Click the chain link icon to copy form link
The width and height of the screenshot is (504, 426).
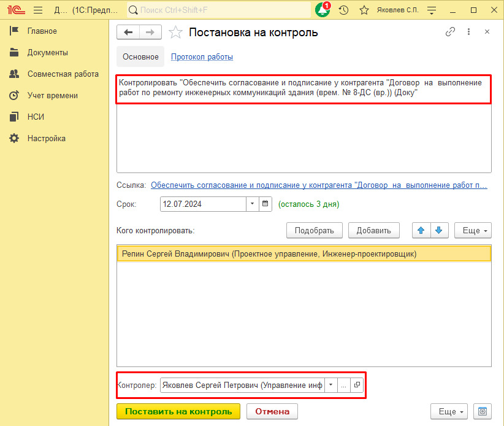(x=450, y=31)
